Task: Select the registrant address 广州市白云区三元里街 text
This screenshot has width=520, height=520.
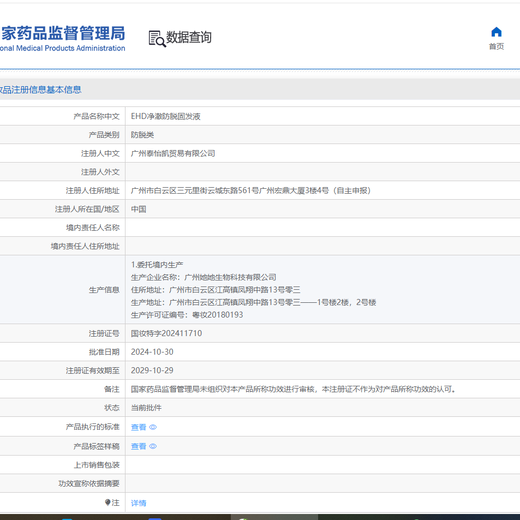Action: [251, 191]
